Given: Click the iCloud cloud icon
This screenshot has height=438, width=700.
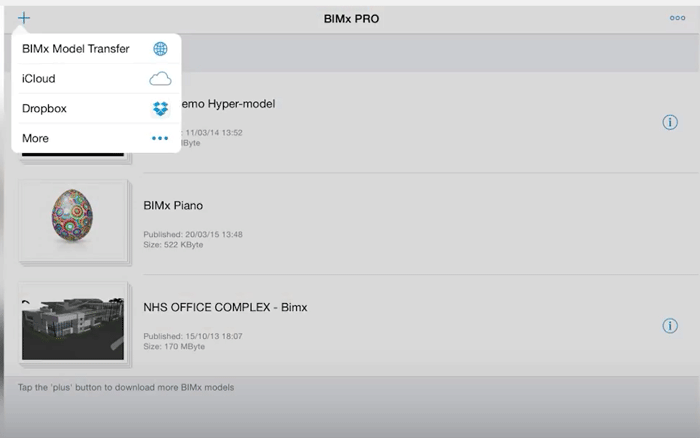Looking at the screenshot, I should pyautogui.click(x=160, y=79).
